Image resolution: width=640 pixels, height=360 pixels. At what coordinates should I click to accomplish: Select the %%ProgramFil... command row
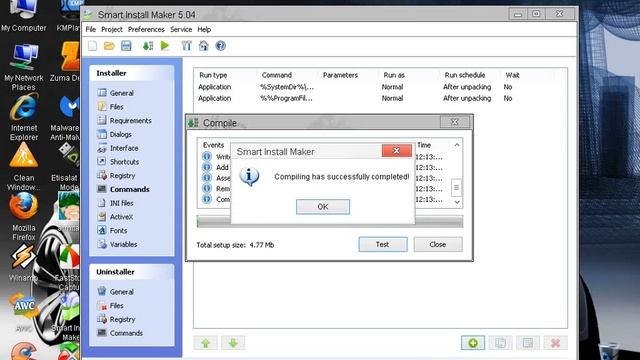(380, 98)
